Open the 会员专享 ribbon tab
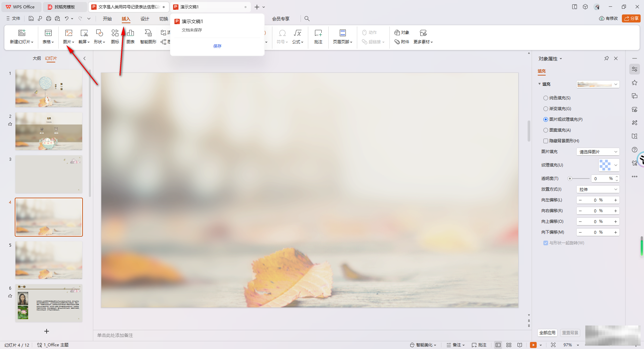Viewport: 644px width, 349px height. pos(281,19)
